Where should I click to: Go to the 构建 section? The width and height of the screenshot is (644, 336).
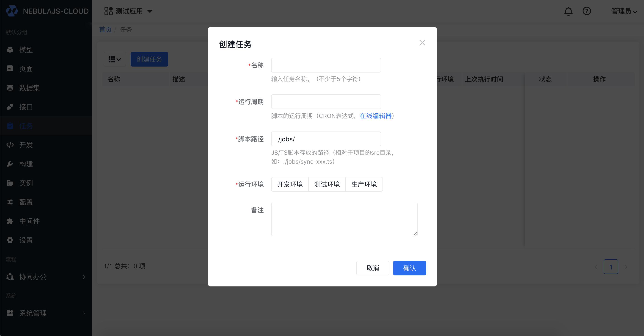tap(26, 164)
